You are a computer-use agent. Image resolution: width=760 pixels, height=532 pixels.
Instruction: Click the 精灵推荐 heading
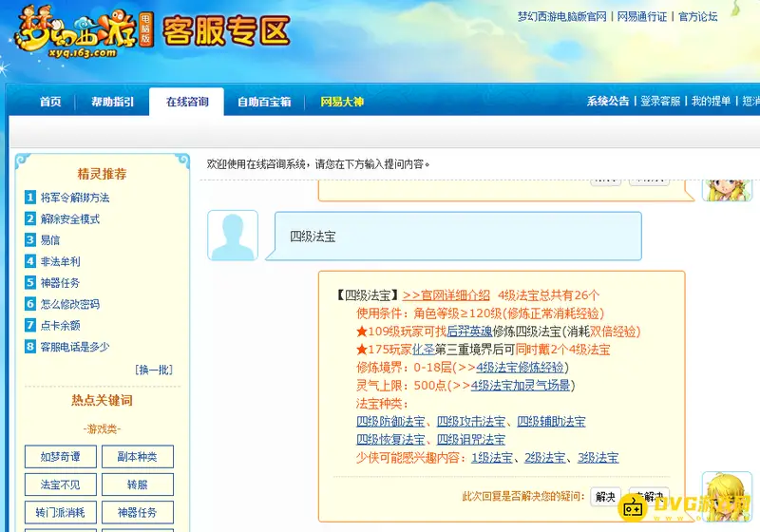click(x=102, y=174)
